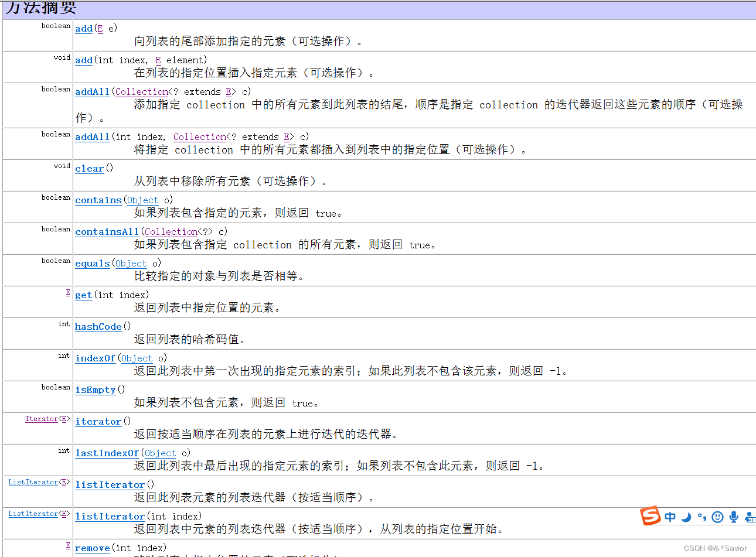This screenshot has height=557, width=756.
Task: Open the remove(int index) method link
Action: [x=92, y=548]
